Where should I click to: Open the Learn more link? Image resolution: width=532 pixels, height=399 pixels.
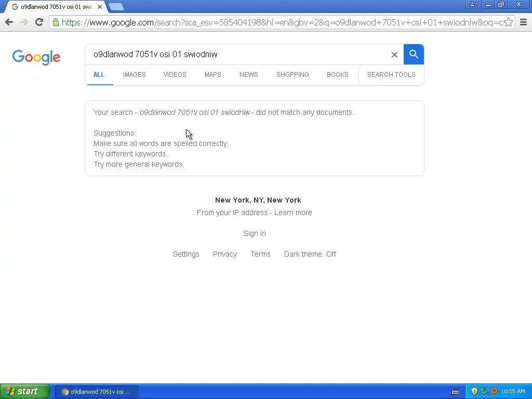293,212
